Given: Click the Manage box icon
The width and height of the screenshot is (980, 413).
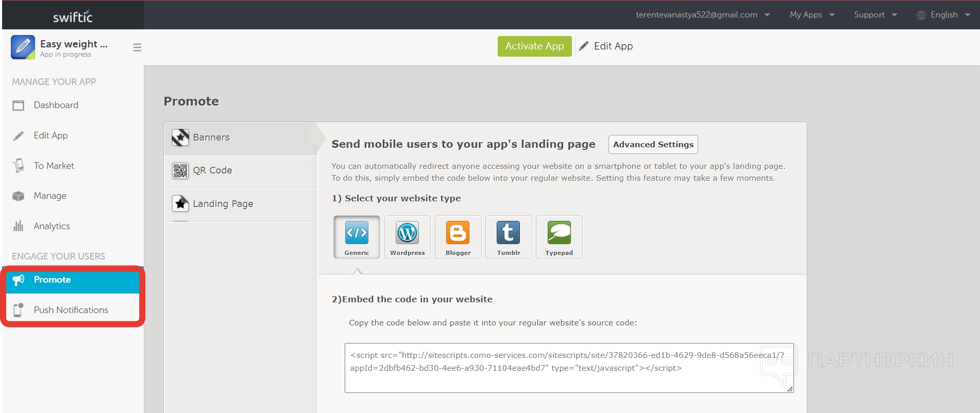Looking at the screenshot, I should [x=19, y=196].
